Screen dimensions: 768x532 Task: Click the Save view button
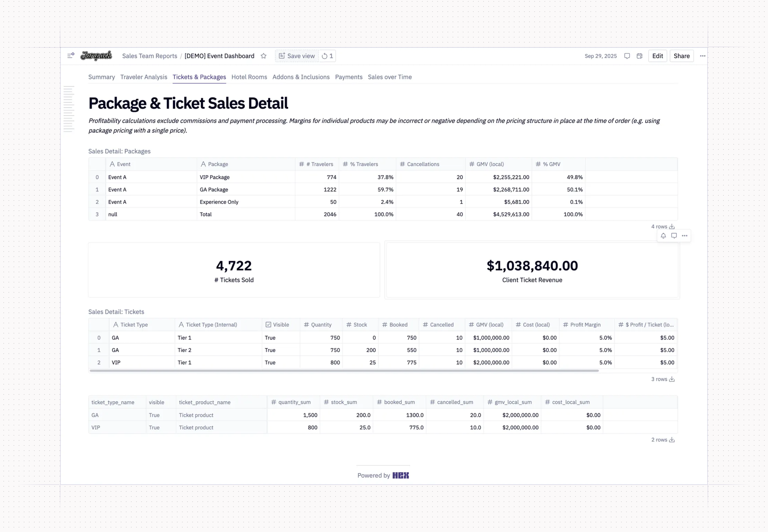[x=296, y=56]
